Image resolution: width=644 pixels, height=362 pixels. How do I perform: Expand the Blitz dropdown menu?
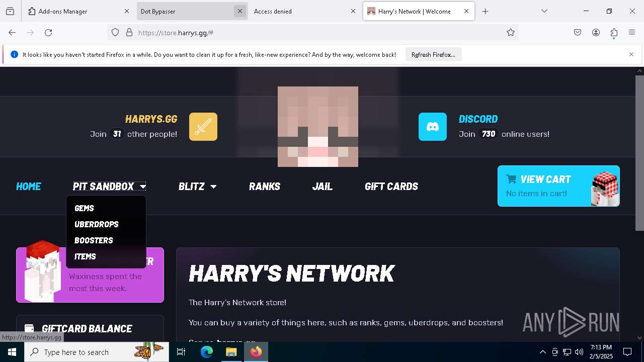pos(197,187)
